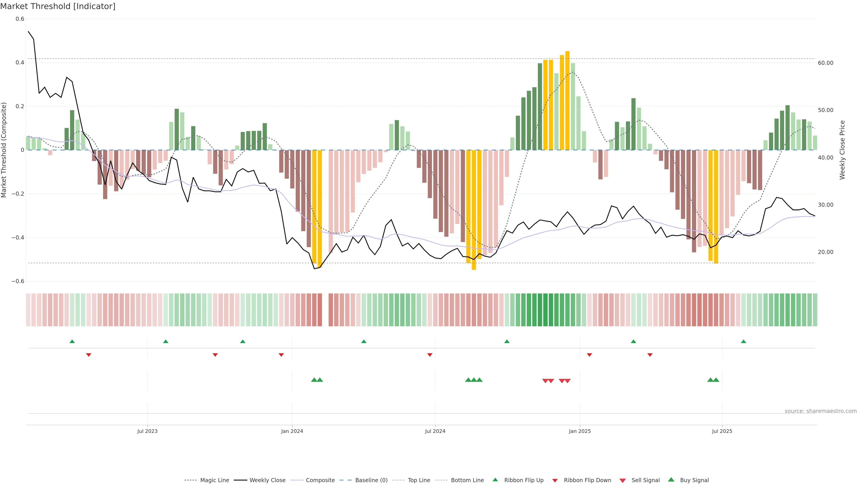
Task: Click the leftmost green ribbon flip up marker
Action: pyautogui.click(x=72, y=342)
